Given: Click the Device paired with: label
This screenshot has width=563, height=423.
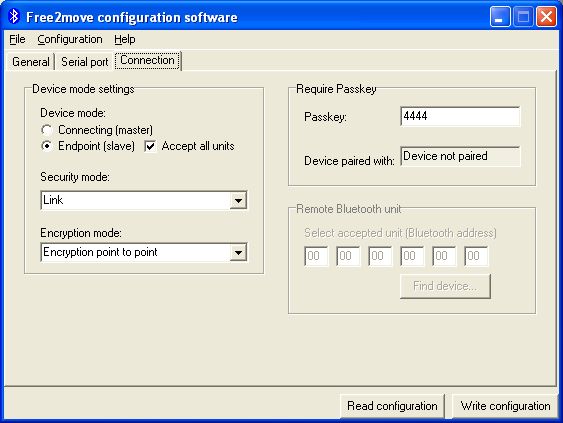Looking at the screenshot, I should 349,161.
